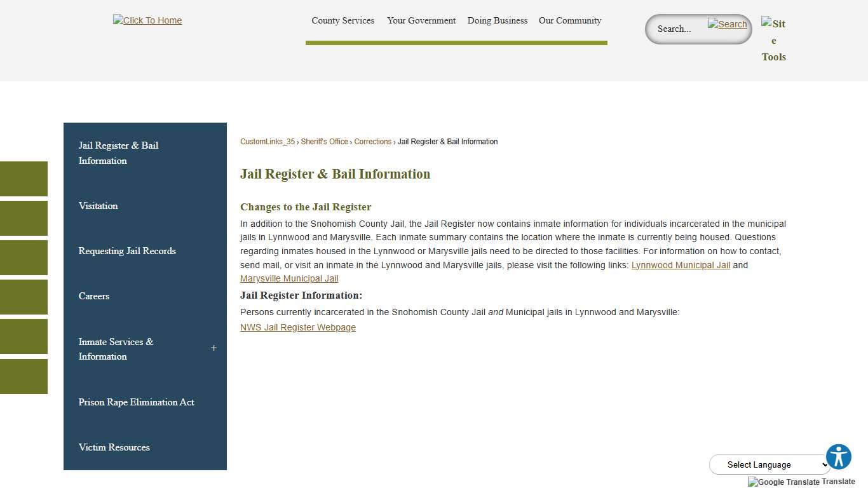The width and height of the screenshot is (868, 488).
Task: Click the search magnifier icon
Action: (x=727, y=24)
